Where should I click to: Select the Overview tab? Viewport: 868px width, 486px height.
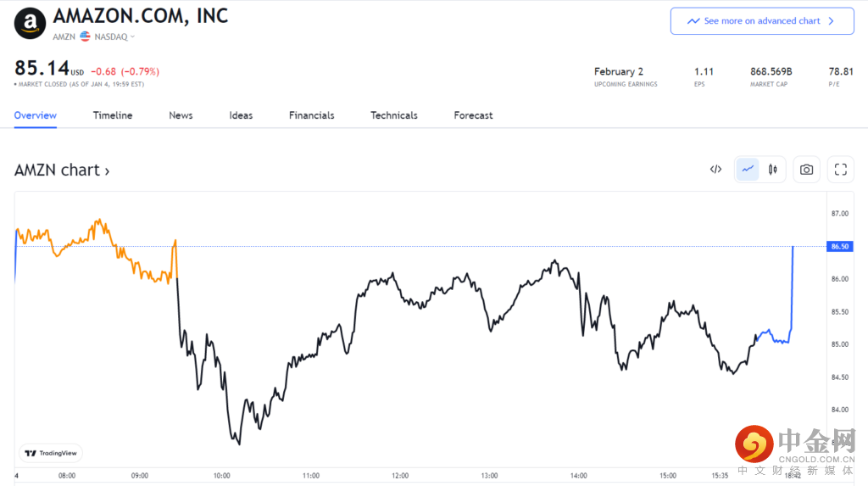36,115
